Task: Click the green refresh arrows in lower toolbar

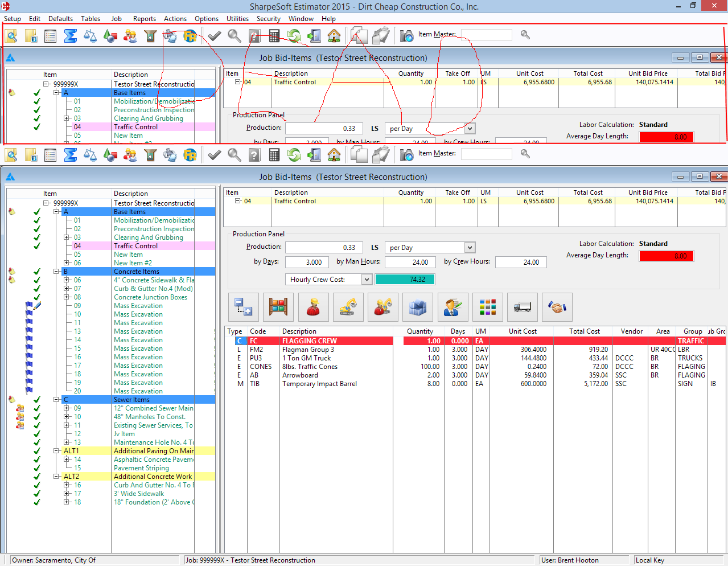Action: click(x=294, y=155)
